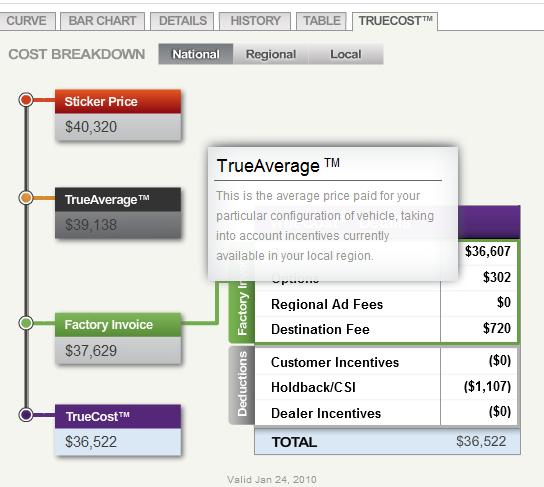The height and width of the screenshot is (487, 544).
Task: Click the Regional Ad Fees row label
Action: coord(327,304)
